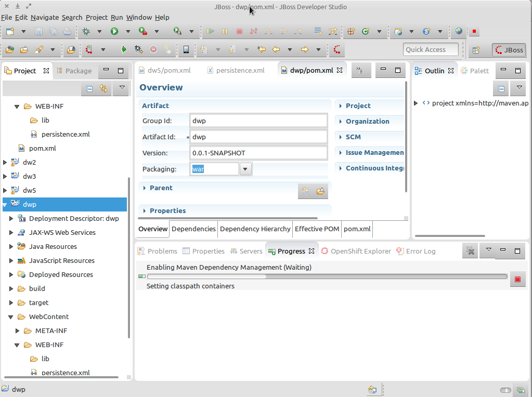The image size is (532, 397).
Task: Open parent POM folder icon
Action: [320, 191]
